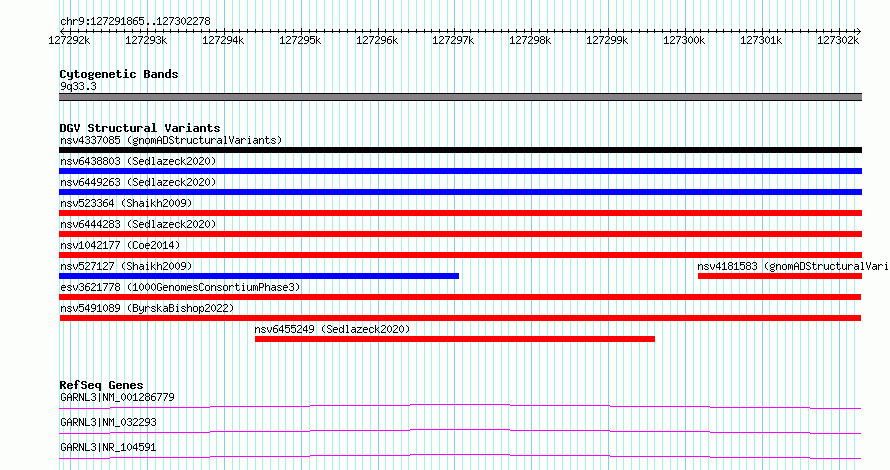Click the 127297k ruler tick label
Image resolution: width=890 pixels, height=470 pixels.
click(x=453, y=40)
